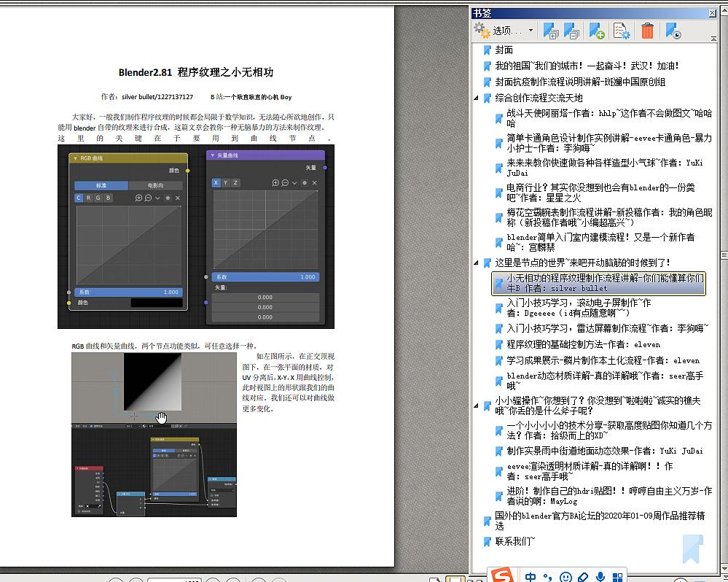This screenshot has height=582, width=728.
Task: Open bookmark about 小气球 by YuKi JuDai
Action: click(x=605, y=168)
